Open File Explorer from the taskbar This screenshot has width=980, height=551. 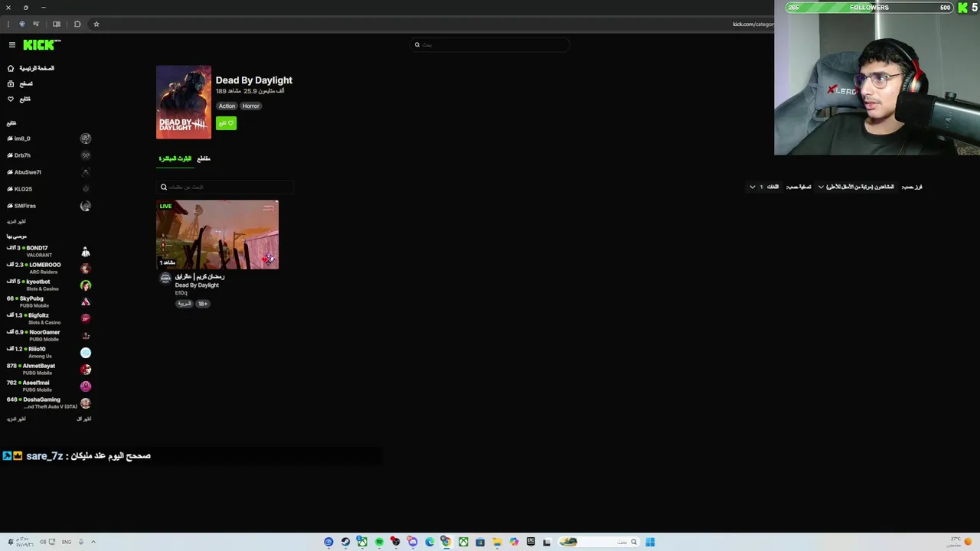click(497, 542)
